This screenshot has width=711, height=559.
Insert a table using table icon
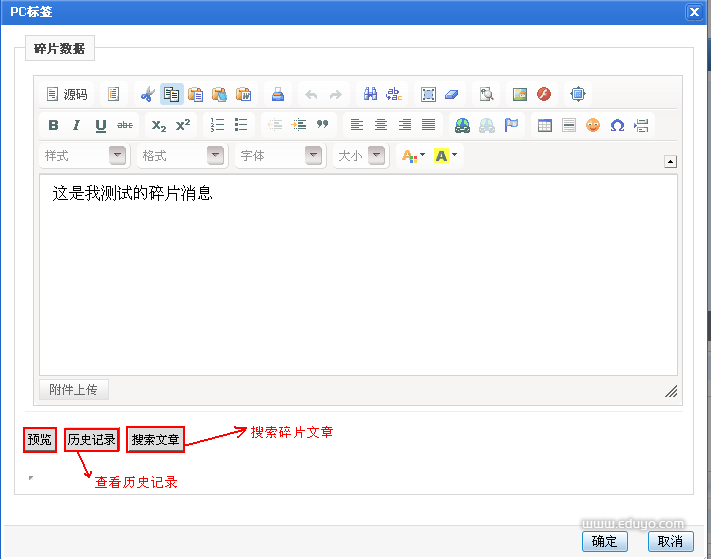tap(545, 125)
